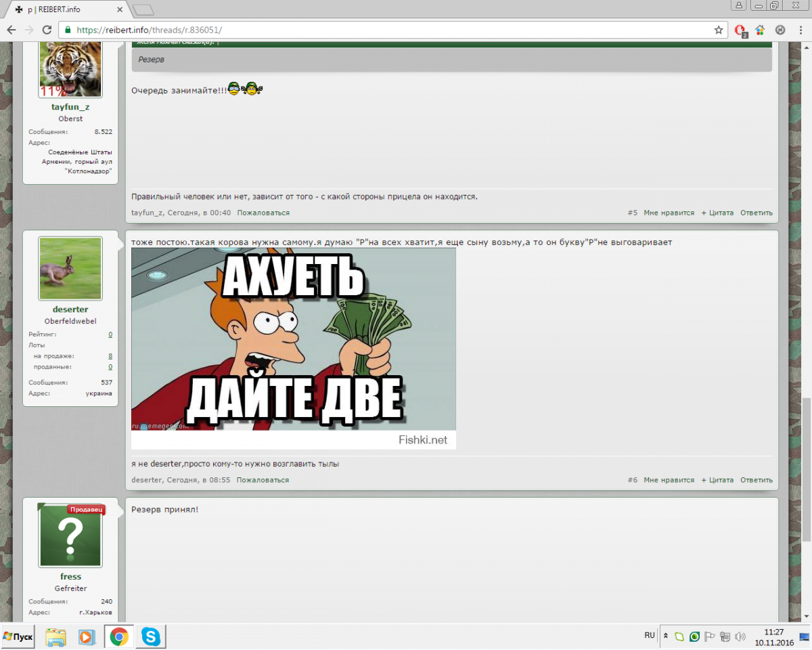The width and height of the screenshot is (812, 650).
Task: Click post number #5 permalink
Action: click(x=632, y=213)
